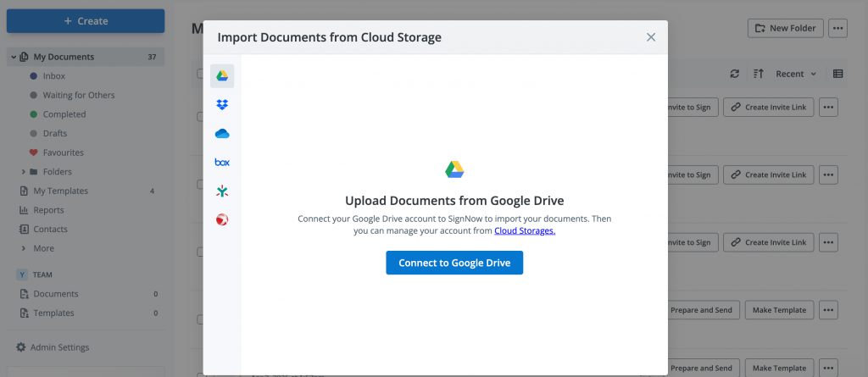Open the Drafts folder

click(x=55, y=133)
